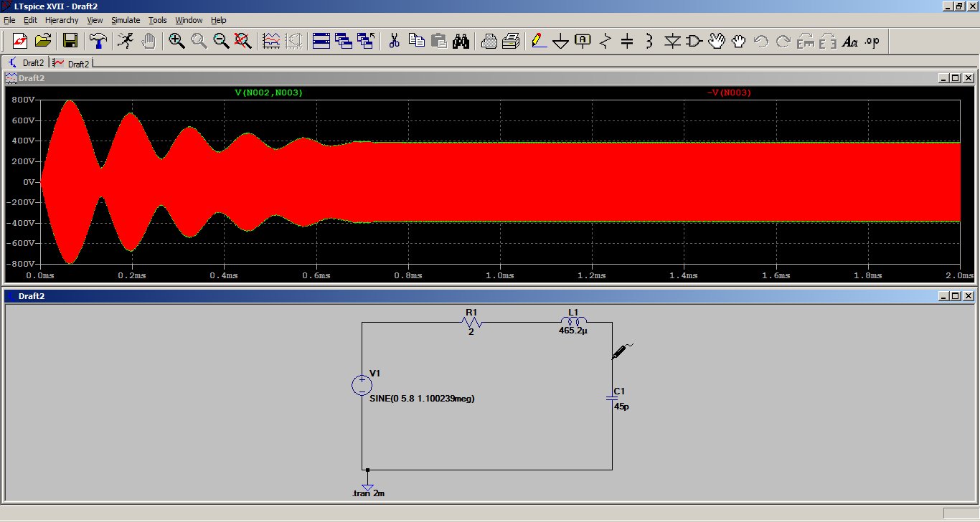Click the Find binoculars icon
This screenshot has height=522, width=980.
pyautogui.click(x=461, y=41)
